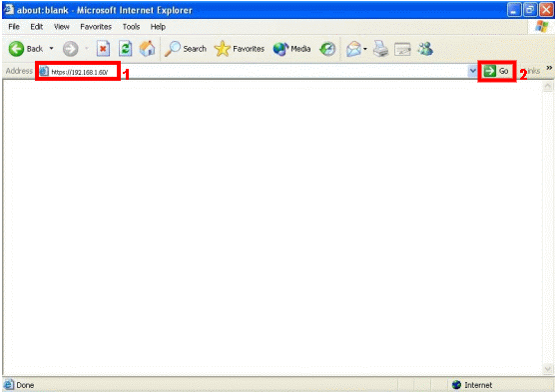Viewport: 555px width, 392px height.
Task: Open the Tools menu
Action: [x=131, y=27]
